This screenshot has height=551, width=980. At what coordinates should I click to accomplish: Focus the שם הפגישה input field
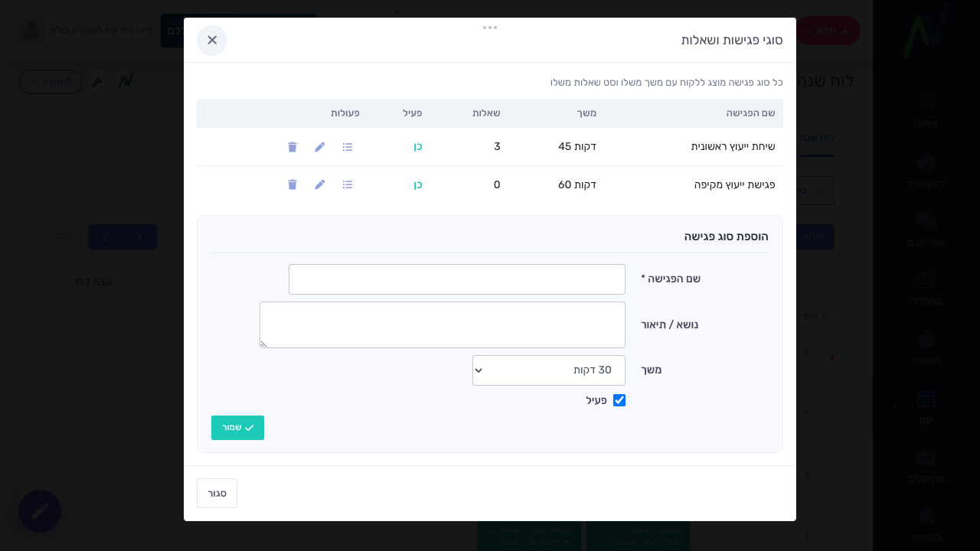457,279
